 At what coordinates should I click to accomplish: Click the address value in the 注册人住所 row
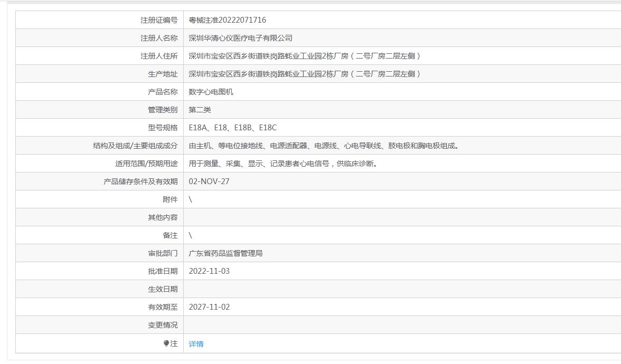(x=304, y=56)
